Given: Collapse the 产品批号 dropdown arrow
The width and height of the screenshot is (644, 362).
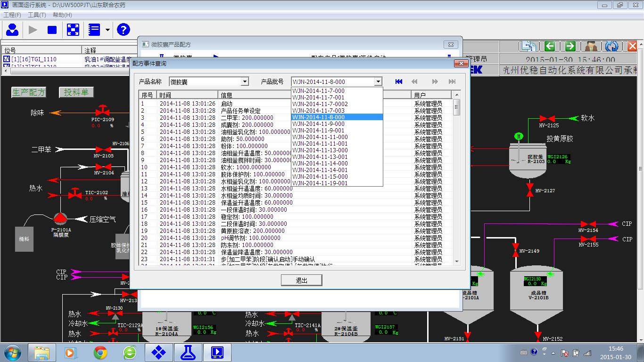Looking at the screenshot, I should [x=378, y=82].
